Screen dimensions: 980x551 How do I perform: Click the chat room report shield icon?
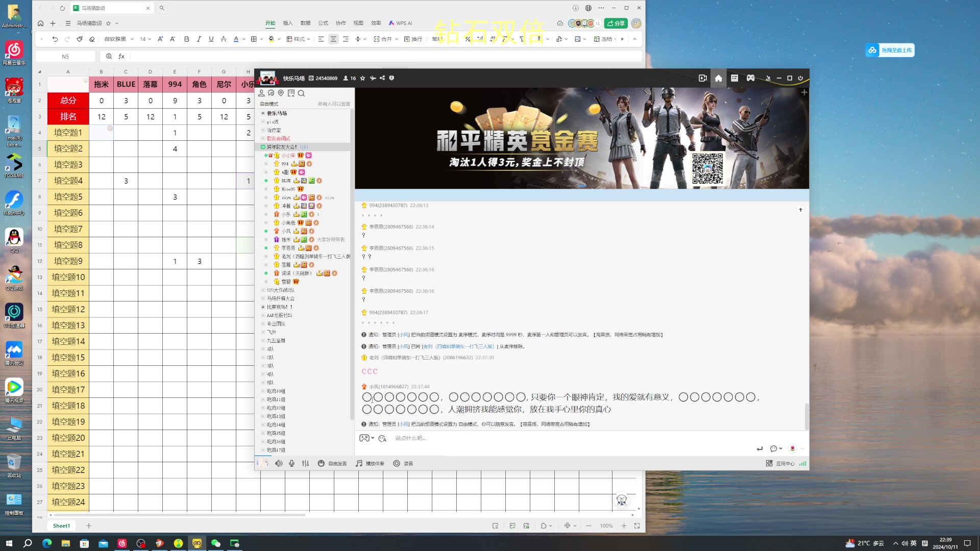[391, 78]
